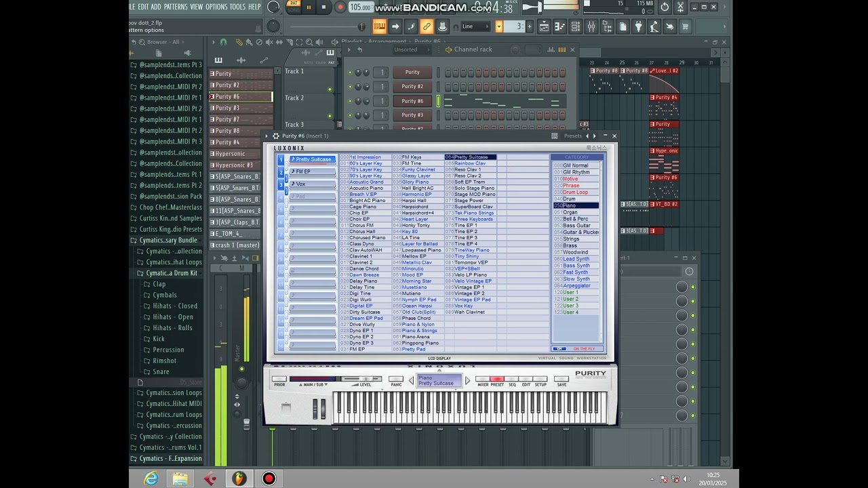Click previous preset arrow beside LCD display
The width and height of the screenshot is (868, 488).
[411, 381]
